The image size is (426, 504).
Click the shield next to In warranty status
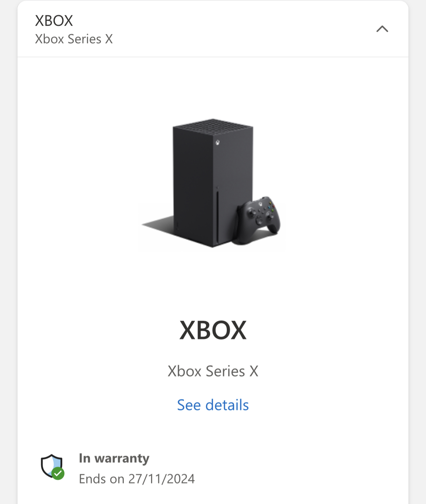click(x=51, y=468)
